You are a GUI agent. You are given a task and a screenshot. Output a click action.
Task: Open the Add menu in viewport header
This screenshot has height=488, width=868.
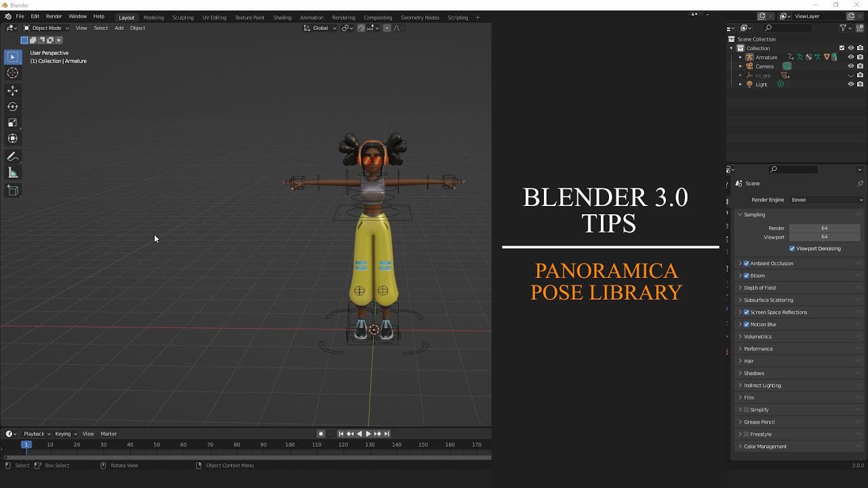[119, 28]
